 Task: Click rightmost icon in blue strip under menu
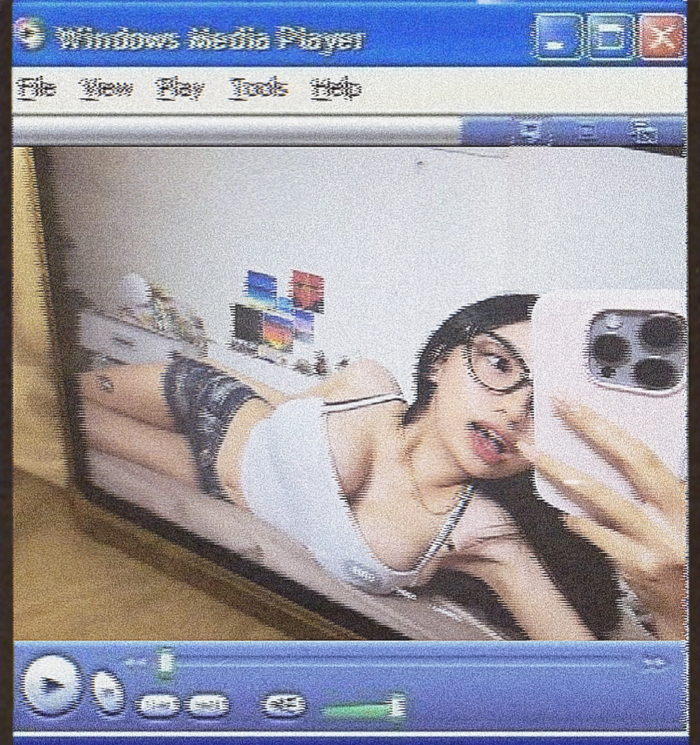[644, 132]
